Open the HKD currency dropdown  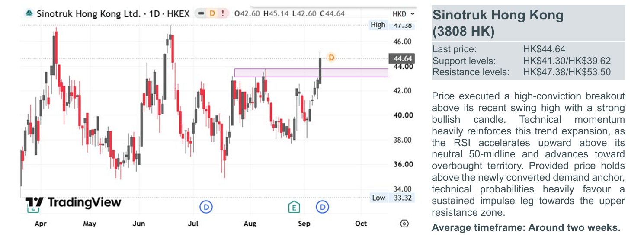[x=403, y=14]
